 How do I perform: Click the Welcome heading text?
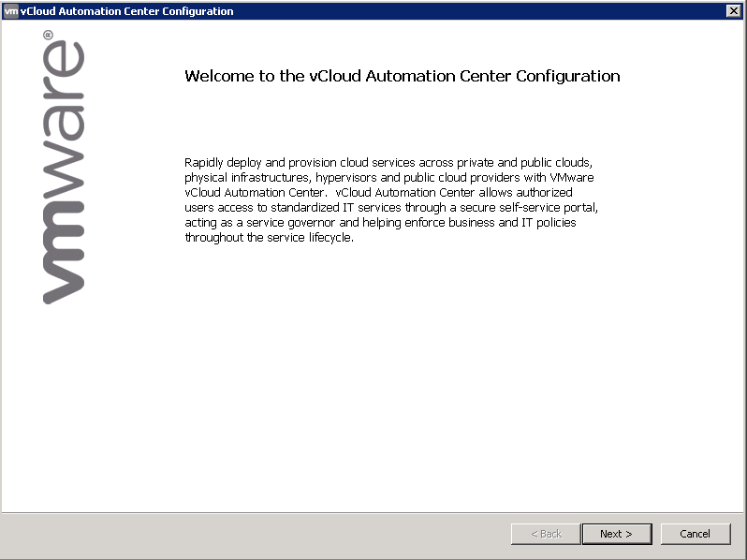(402, 76)
